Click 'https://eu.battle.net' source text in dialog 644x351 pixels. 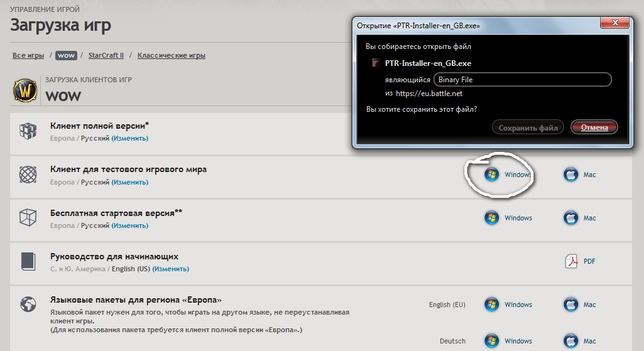click(429, 94)
